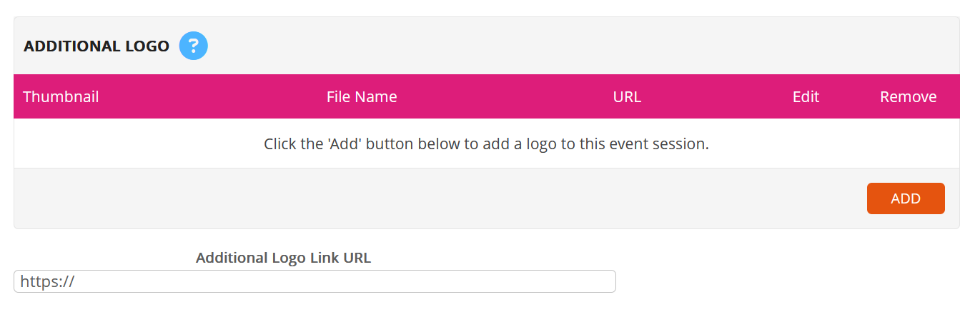Add a new logo with ADD button
Image resolution: width=980 pixels, height=312 pixels.
tap(906, 198)
